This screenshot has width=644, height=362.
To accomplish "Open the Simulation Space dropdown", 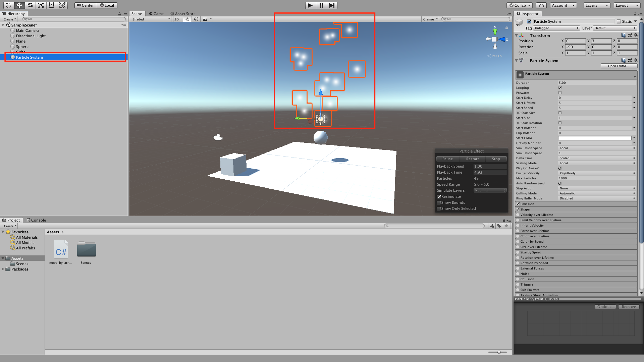I will click(597, 148).
